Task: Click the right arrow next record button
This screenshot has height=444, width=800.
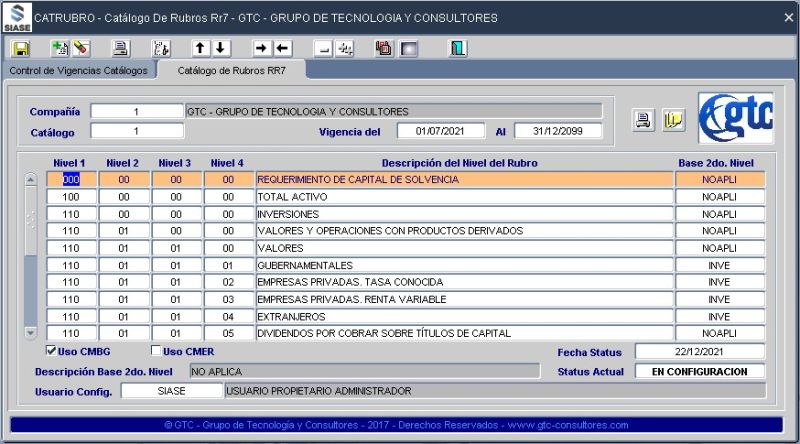Action: (x=260, y=48)
